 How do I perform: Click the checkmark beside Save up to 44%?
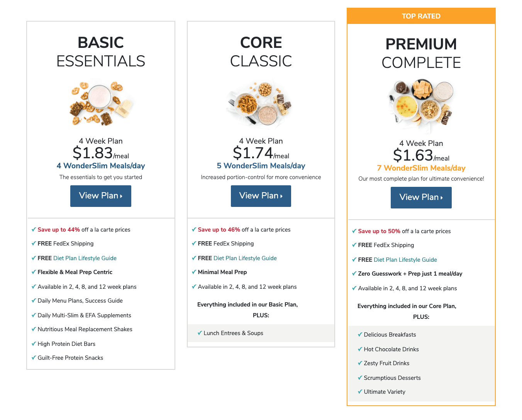[x=34, y=229]
